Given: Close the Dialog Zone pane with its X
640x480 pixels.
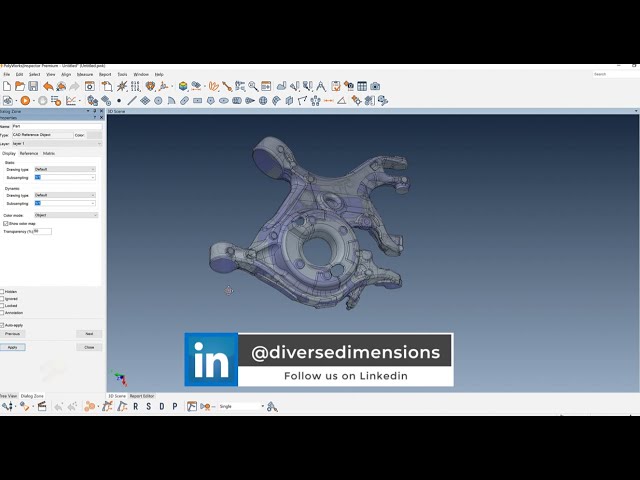Looking at the screenshot, I should point(102,111).
